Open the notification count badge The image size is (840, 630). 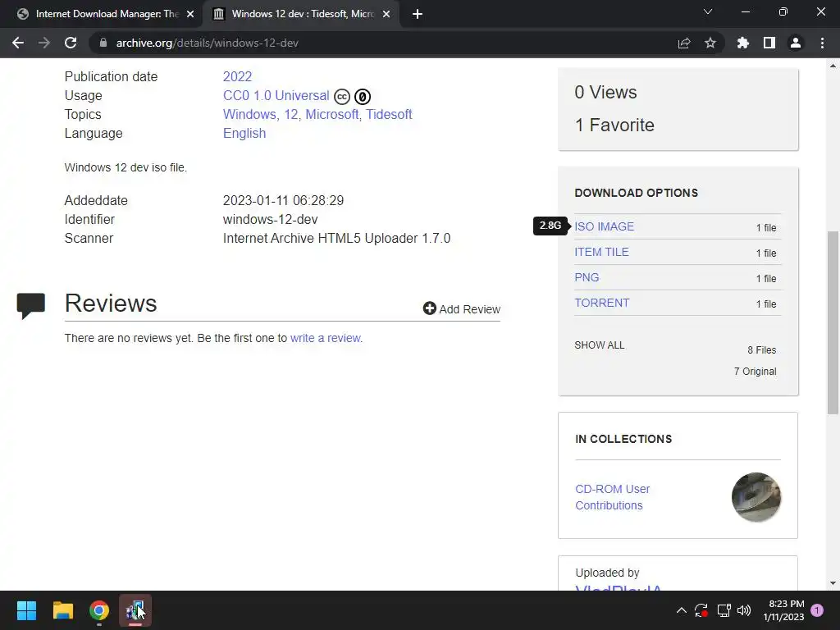pyautogui.click(x=817, y=610)
